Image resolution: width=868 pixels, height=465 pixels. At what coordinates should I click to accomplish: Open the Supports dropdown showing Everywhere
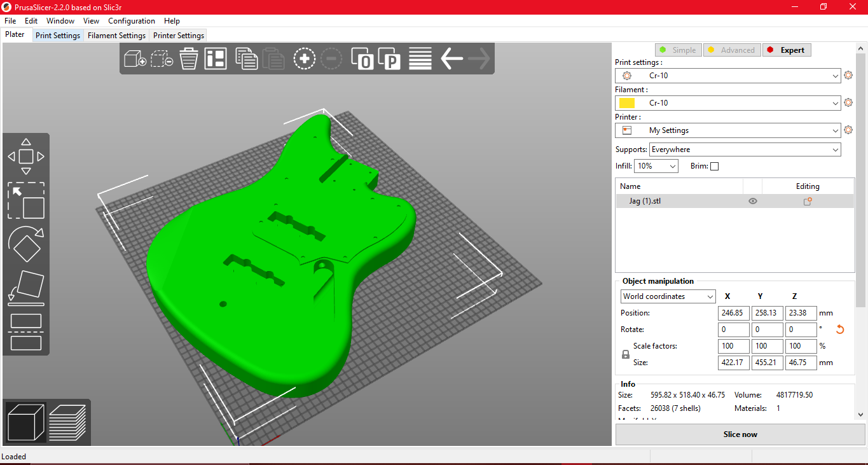pyautogui.click(x=745, y=149)
